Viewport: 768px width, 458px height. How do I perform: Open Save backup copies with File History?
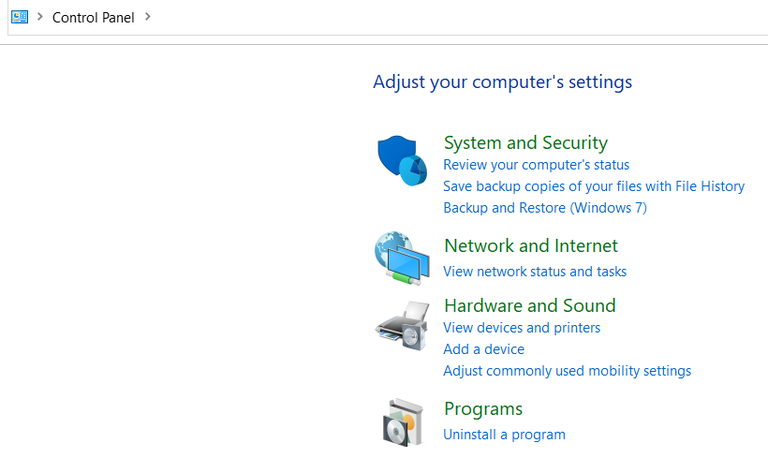[593, 186]
